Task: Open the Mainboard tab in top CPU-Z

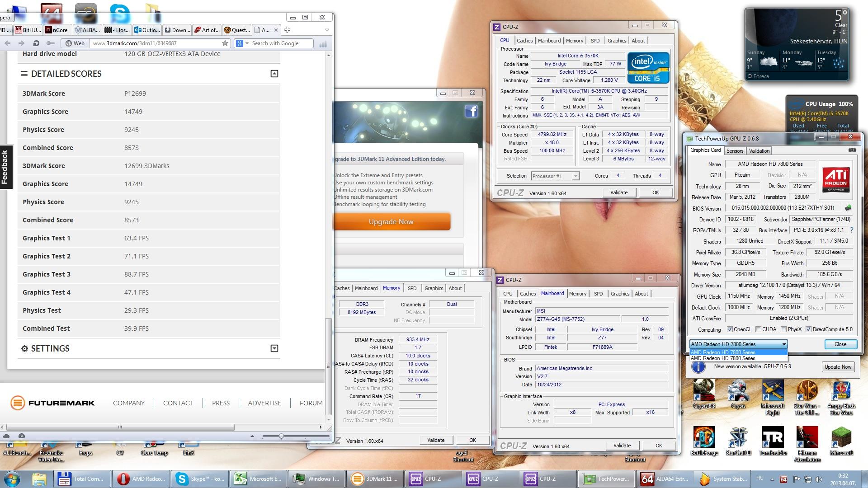Action: coord(549,41)
